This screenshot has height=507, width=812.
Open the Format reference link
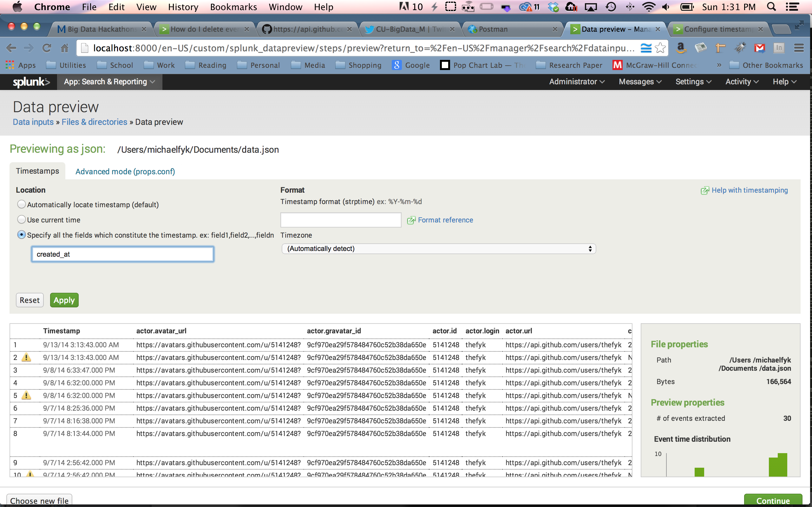445,220
